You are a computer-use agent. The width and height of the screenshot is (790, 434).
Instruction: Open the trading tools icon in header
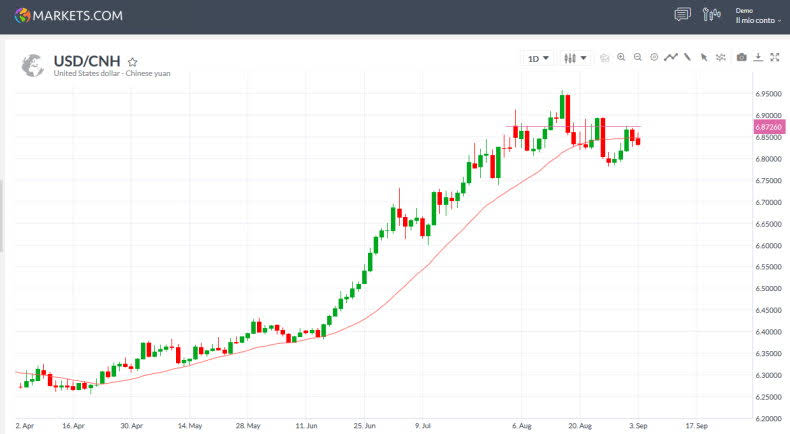[x=711, y=14]
